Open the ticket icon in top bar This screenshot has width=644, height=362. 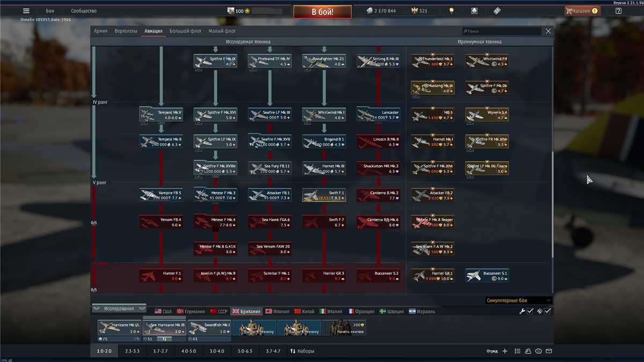click(x=497, y=11)
